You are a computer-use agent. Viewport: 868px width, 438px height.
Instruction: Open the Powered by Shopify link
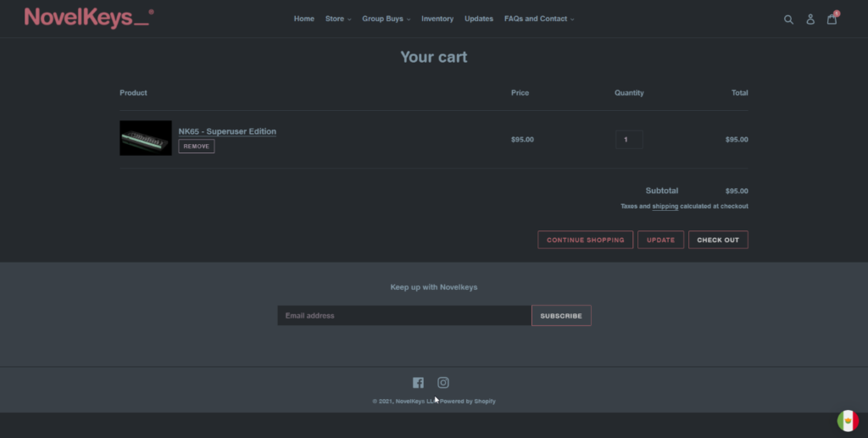(468, 402)
